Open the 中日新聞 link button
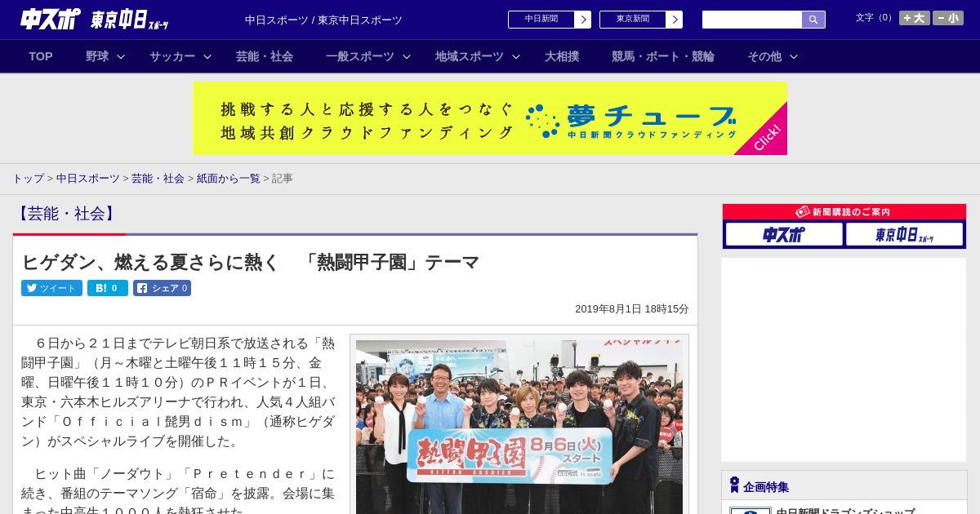980x514 pixels. pos(541,20)
